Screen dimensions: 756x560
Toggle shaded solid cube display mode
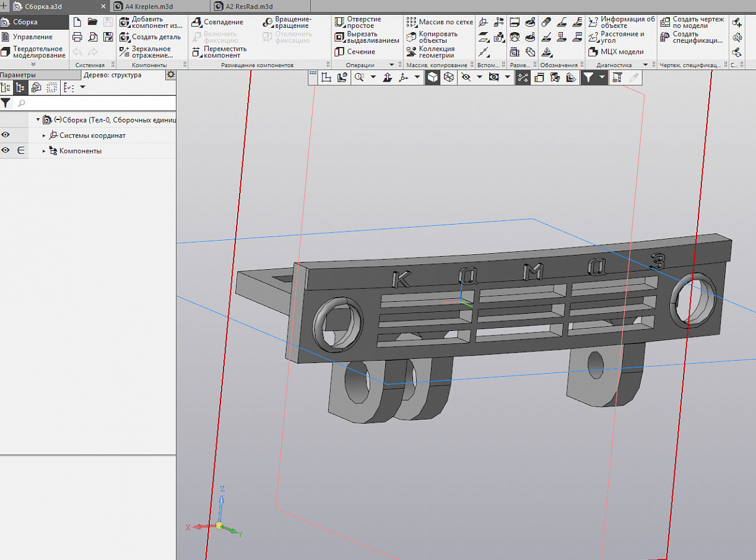coord(433,77)
